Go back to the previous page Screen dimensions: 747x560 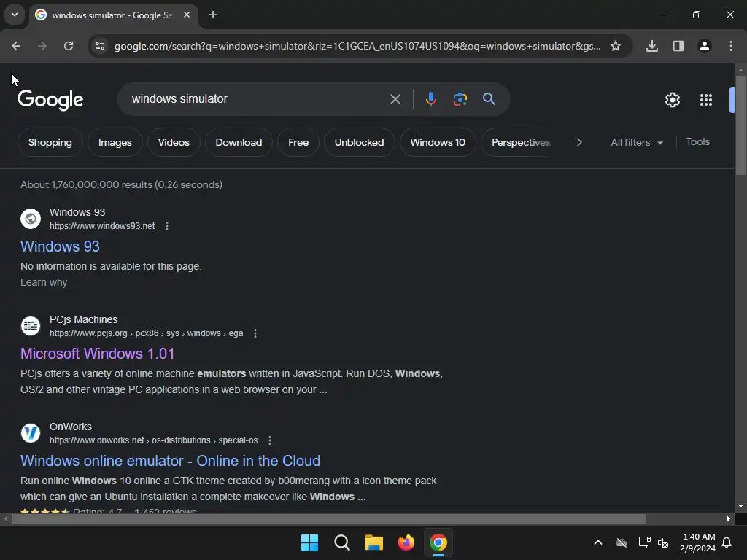coord(16,46)
